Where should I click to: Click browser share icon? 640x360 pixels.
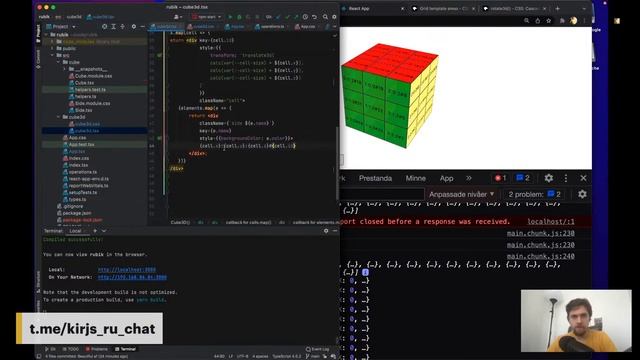click(538, 20)
